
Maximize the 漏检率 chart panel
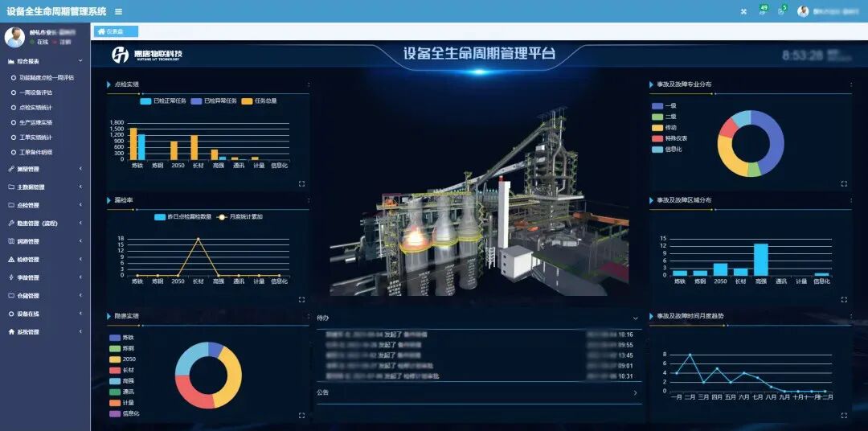[x=301, y=300]
